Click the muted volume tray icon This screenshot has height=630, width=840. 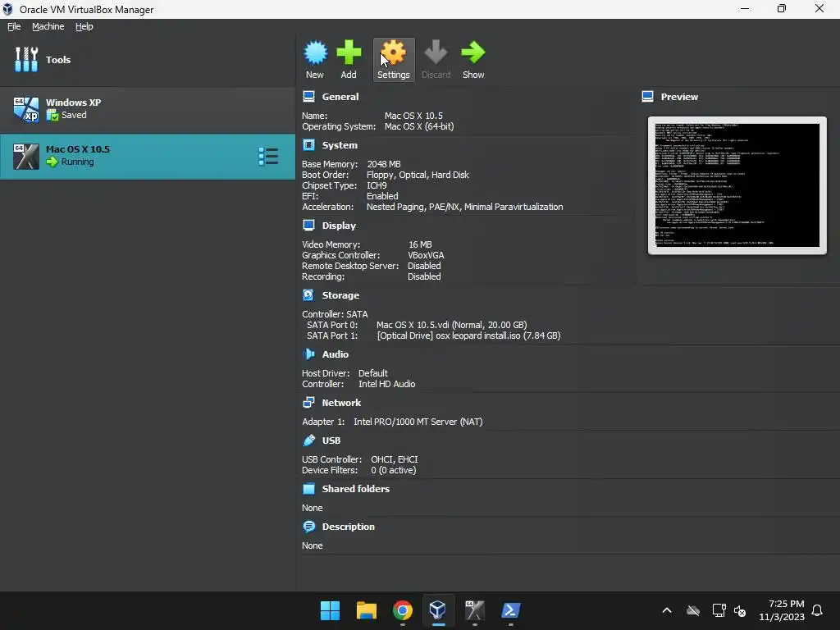pyautogui.click(x=740, y=610)
